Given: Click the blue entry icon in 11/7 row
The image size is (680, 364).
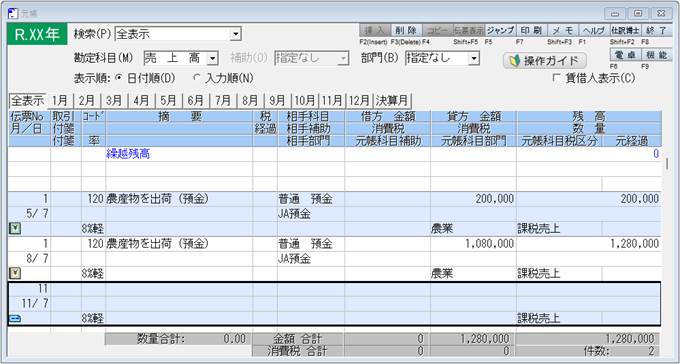Looking at the screenshot, I should point(15,319).
